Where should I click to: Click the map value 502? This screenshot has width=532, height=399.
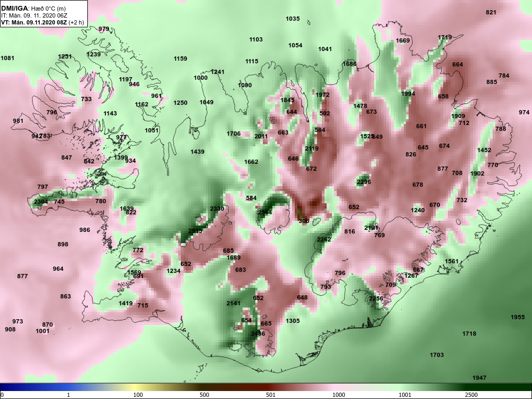coord(325,113)
